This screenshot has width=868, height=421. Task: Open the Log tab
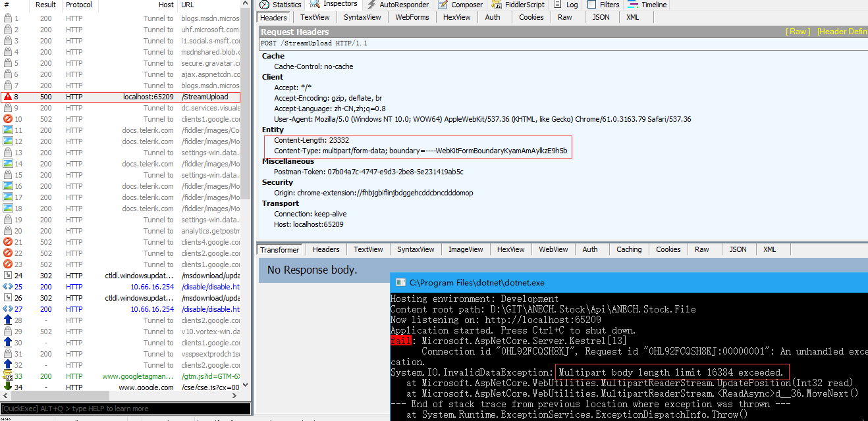[566, 5]
